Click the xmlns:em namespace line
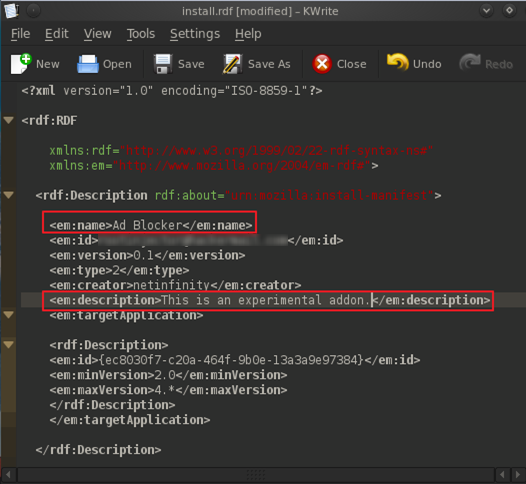The image size is (526, 484). [214, 165]
